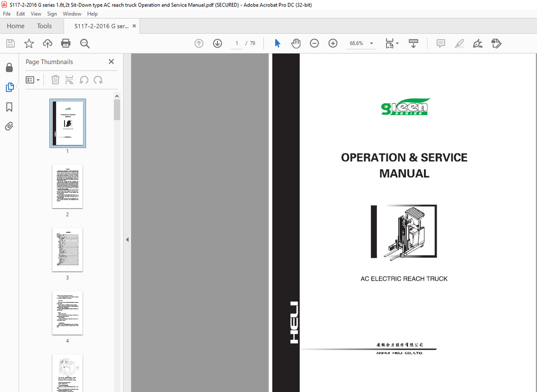Upload the file using the cloud icon
The height and width of the screenshot is (392, 537).
[48, 43]
